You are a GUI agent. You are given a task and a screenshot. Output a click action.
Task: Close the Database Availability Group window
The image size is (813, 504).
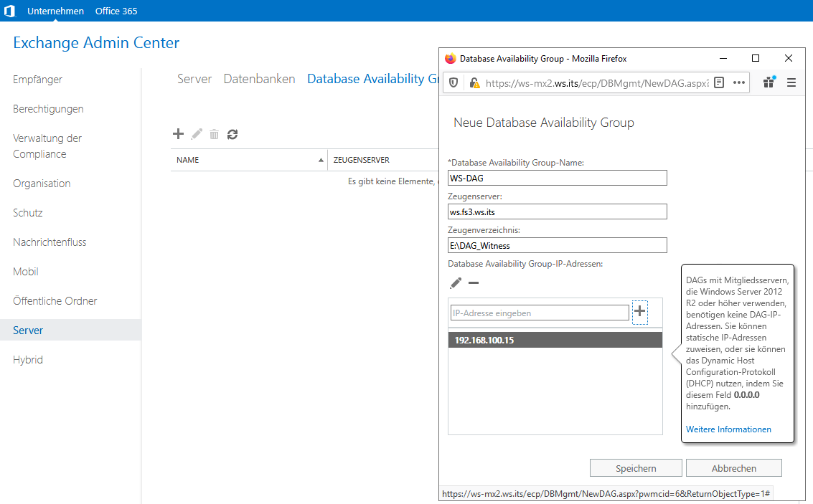[x=789, y=58]
